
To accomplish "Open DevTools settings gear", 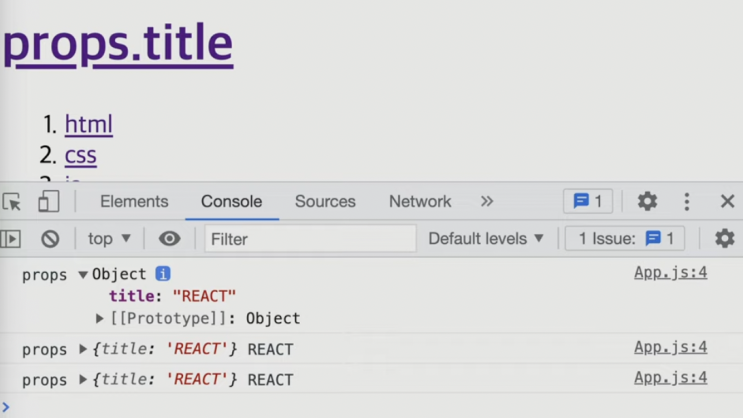I will (x=647, y=201).
